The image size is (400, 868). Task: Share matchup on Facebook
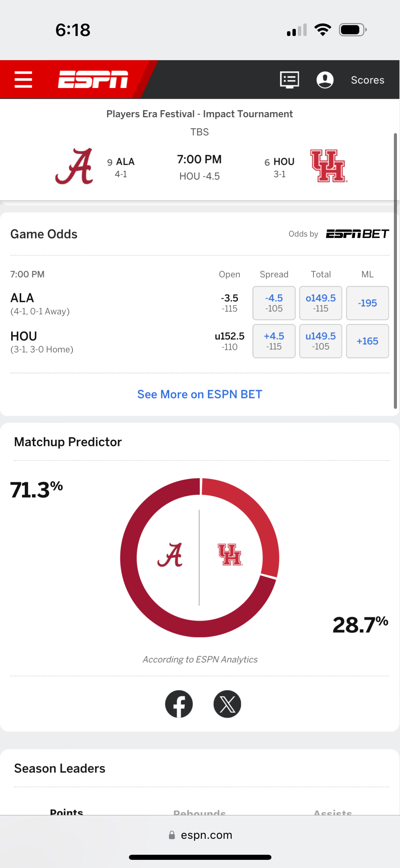tap(179, 704)
